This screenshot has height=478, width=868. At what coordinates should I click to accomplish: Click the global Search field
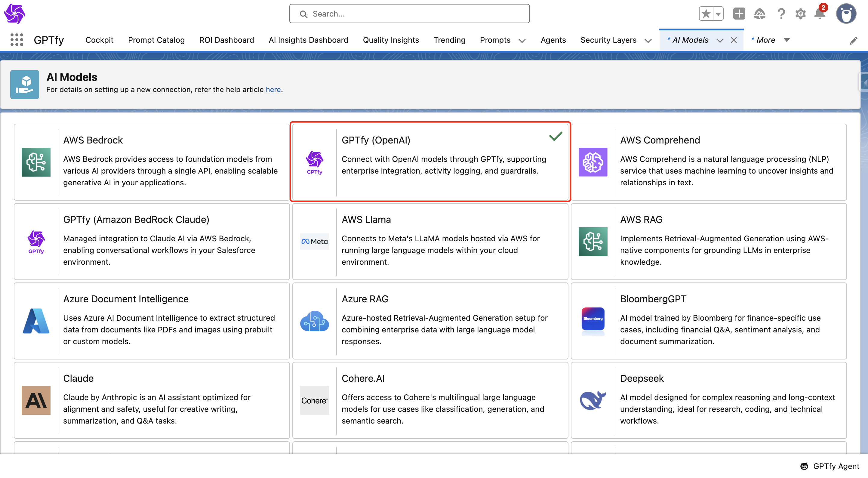[x=409, y=14]
